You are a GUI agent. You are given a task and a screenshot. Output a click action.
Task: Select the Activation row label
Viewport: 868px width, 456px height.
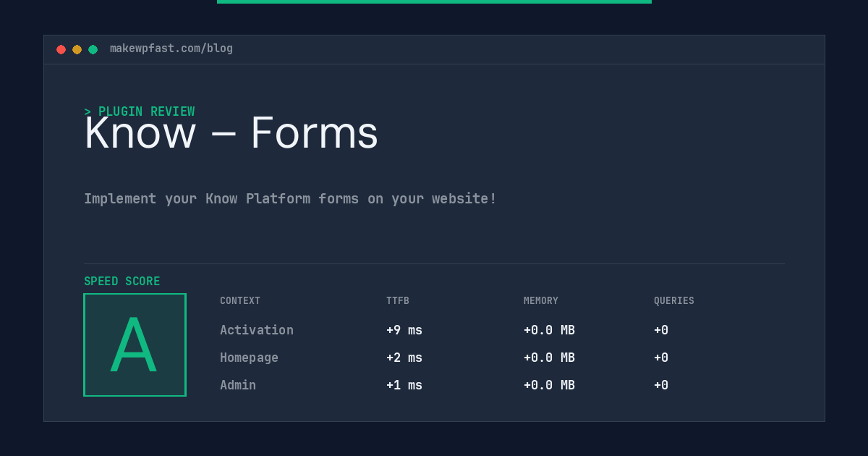click(257, 330)
